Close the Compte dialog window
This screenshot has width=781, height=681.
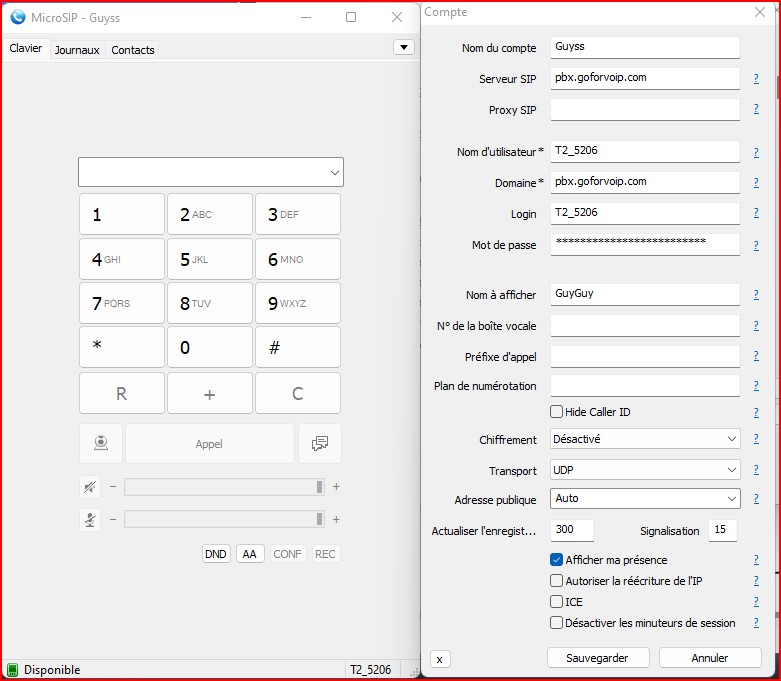(x=760, y=12)
